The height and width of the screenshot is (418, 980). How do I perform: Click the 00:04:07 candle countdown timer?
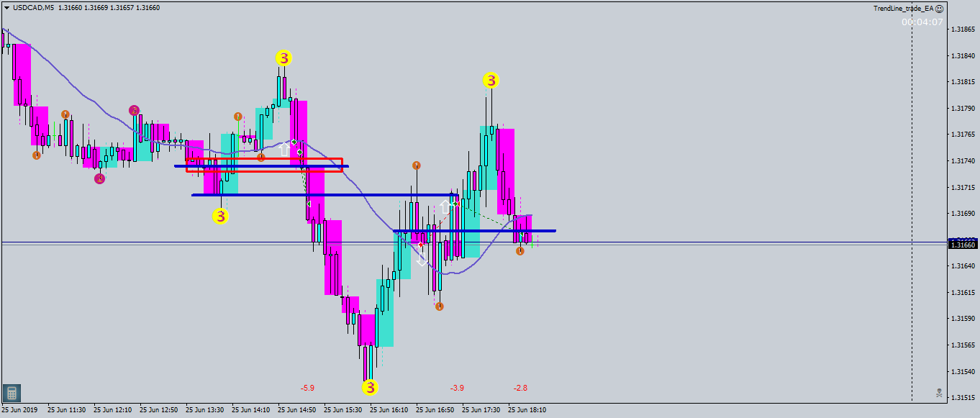922,23
